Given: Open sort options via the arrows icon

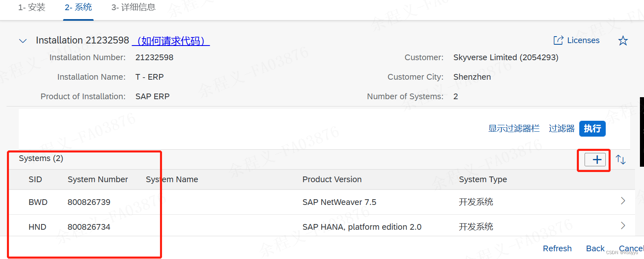Looking at the screenshot, I should (x=621, y=159).
